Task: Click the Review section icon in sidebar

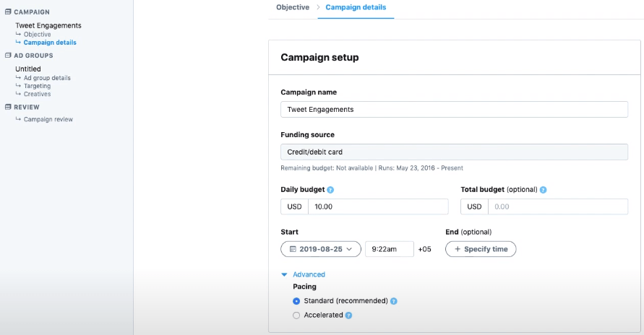Action: pos(8,108)
